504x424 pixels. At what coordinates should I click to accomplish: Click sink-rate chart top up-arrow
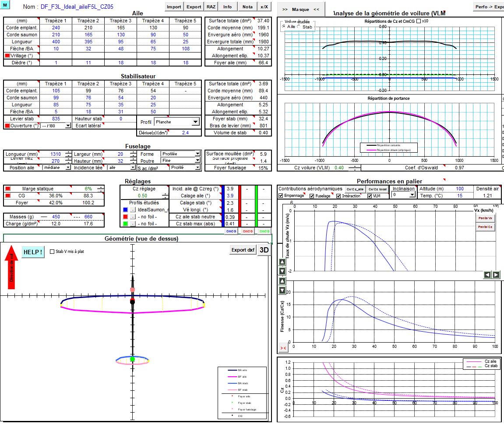tap(282, 262)
